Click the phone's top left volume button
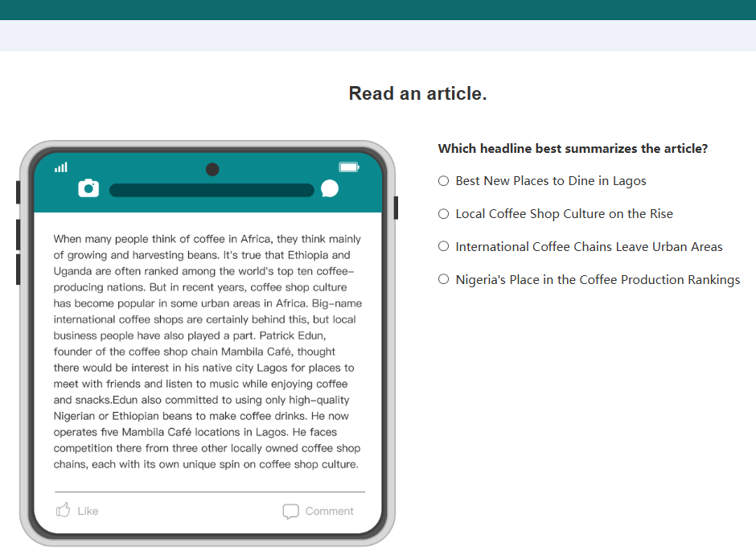 [x=18, y=192]
